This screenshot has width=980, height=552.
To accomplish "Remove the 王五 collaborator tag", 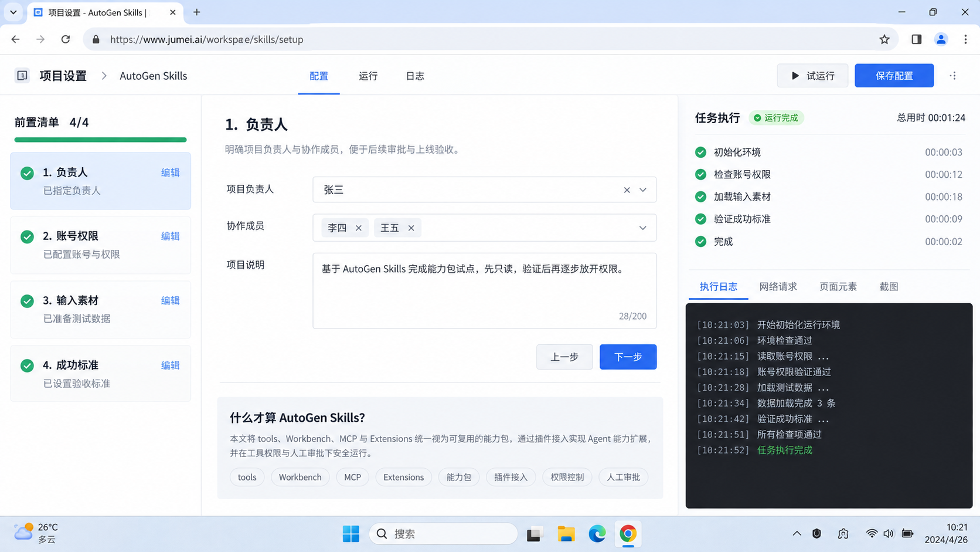I will tap(411, 228).
